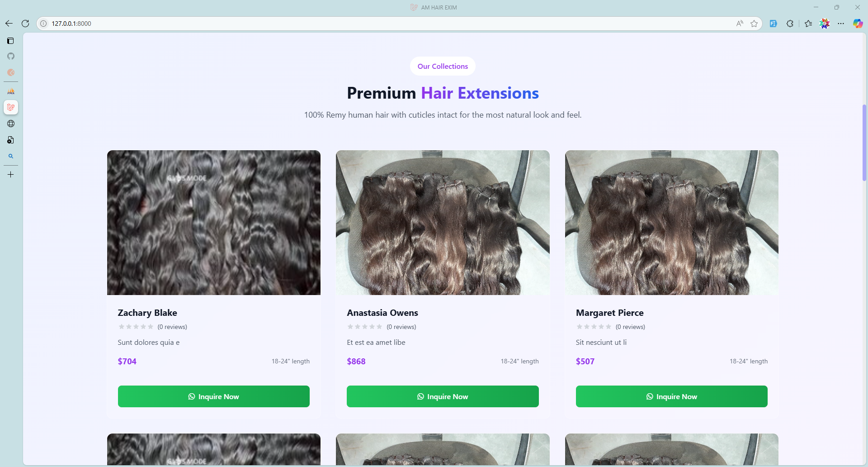Click the browser back arrow
The width and height of the screenshot is (868, 467).
9,24
